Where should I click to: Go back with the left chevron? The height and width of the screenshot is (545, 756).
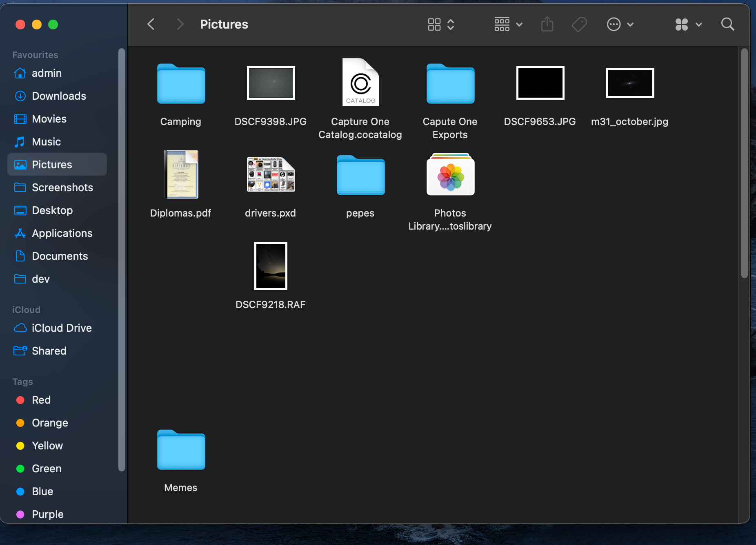click(151, 24)
